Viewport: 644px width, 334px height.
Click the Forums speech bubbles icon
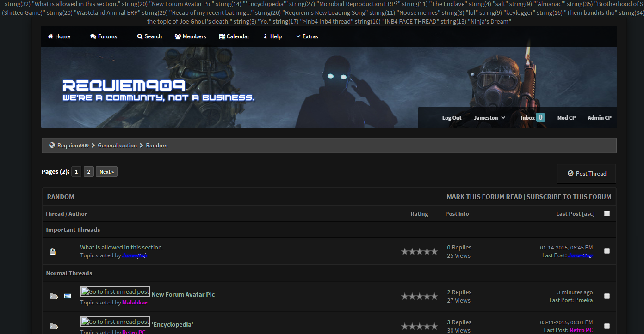pos(93,36)
